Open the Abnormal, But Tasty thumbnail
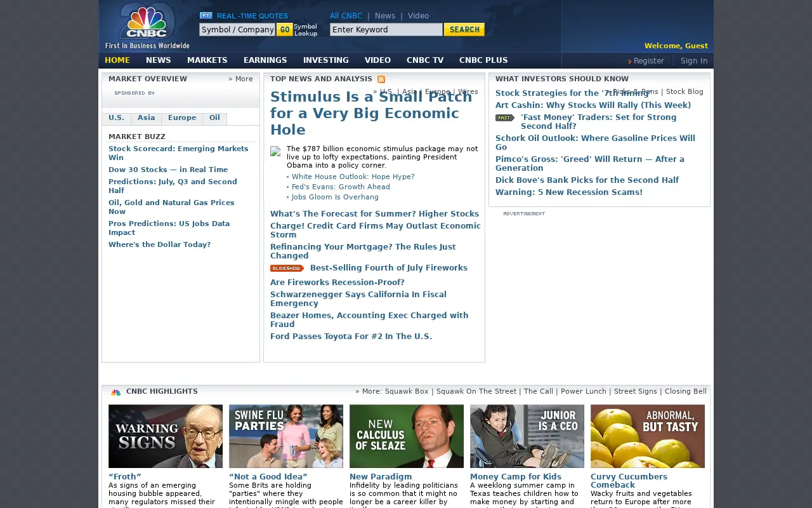 (648, 436)
